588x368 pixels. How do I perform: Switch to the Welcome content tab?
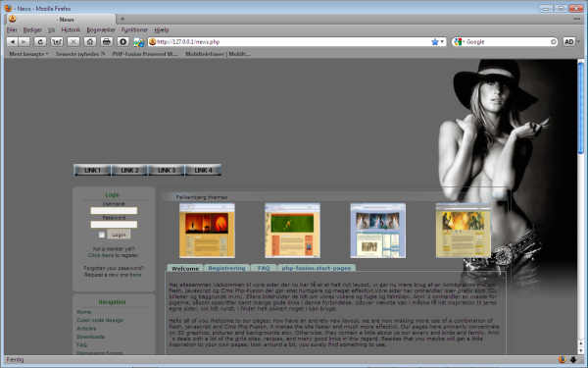pyautogui.click(x=185, y=268)
